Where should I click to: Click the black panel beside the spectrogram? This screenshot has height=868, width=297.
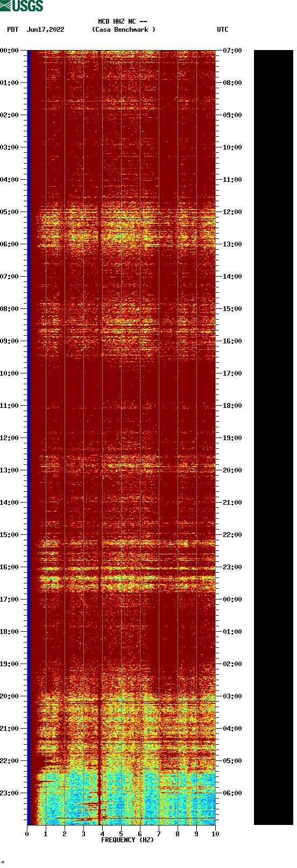pyautogui.click(x=273, y=437)
